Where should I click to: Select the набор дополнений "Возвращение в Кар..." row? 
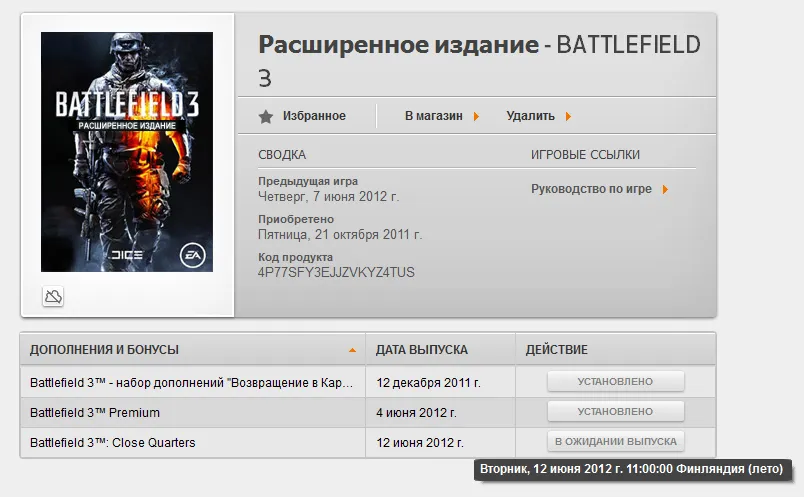(191, 383)
